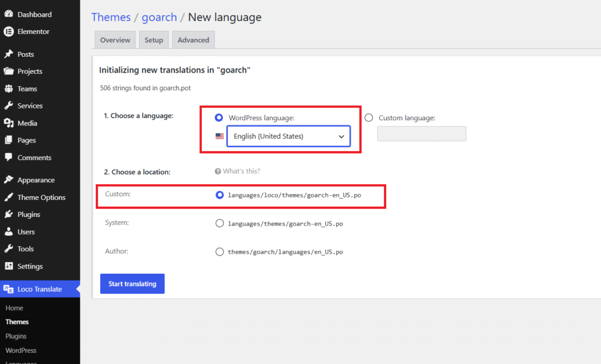Click the Custom language input field
The image size is (601, 364).
421,134
